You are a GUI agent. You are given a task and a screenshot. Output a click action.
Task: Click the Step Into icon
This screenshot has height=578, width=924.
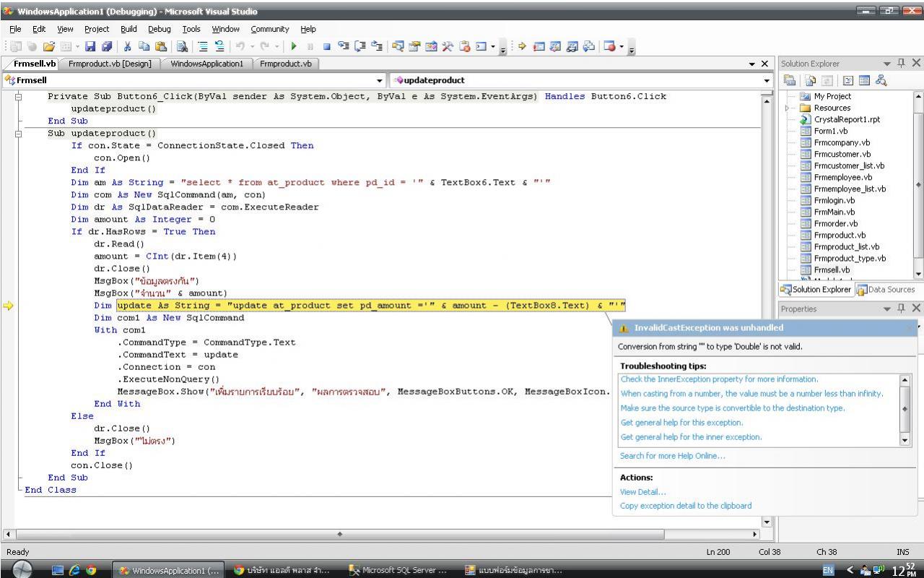343,46
